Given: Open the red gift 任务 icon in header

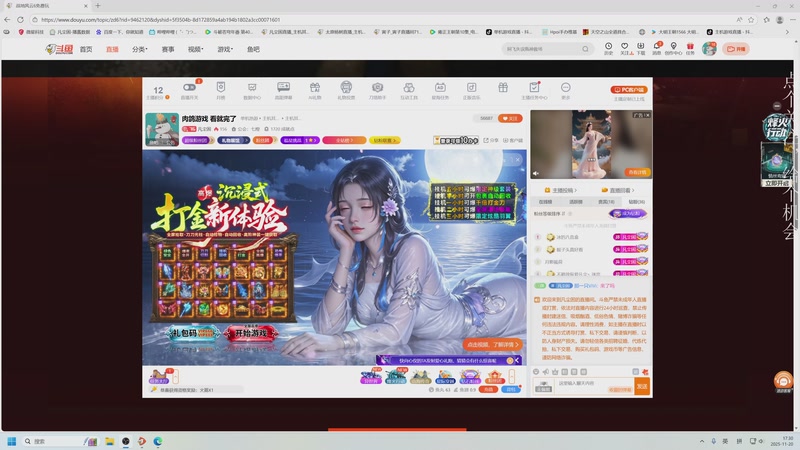Looking at the screenshot, I should (x=690, y=48).
